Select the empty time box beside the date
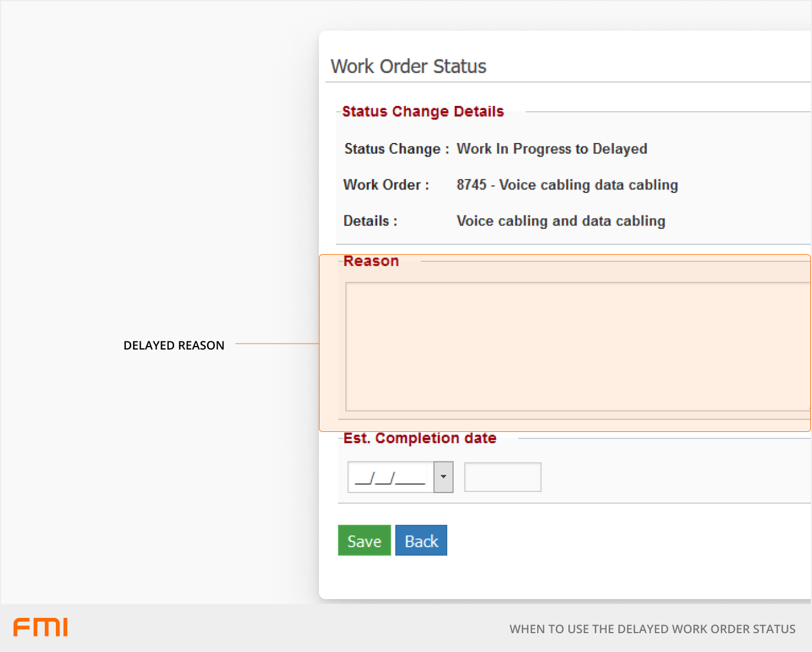The height and width of the screenshot is (652, 812). pyautogui.click(x=502, y=477)
